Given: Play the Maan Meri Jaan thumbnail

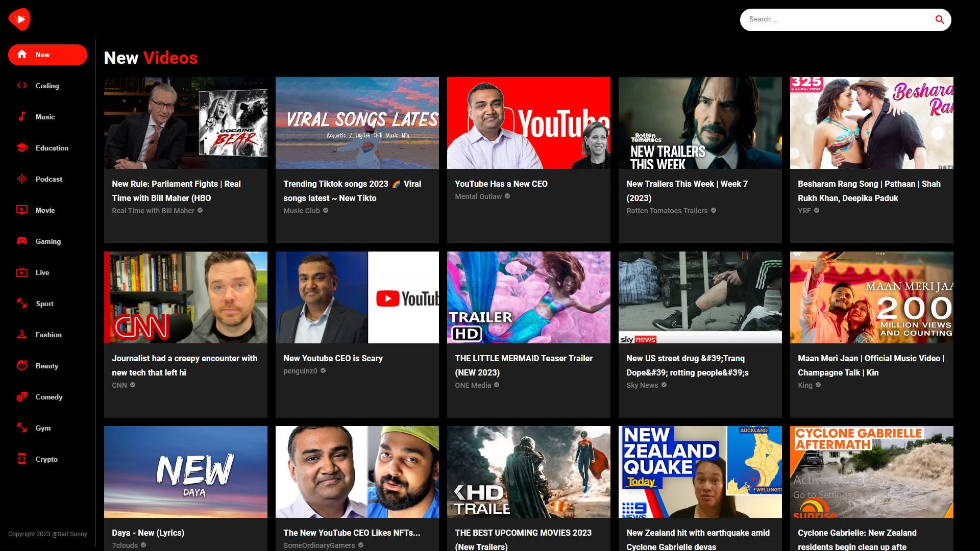Looking at the screenshot, I should click(872, 297).
